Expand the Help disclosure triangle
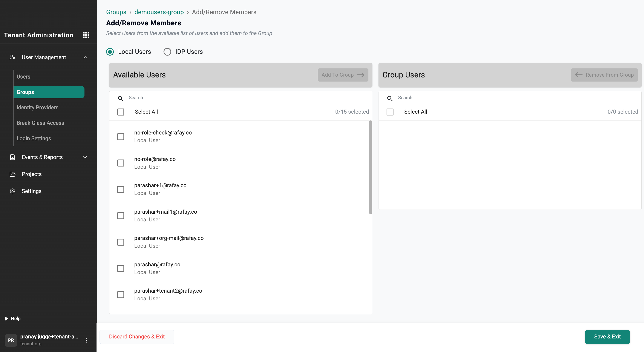Image resolution: width=644 pixels, height=352 pixels. point(6,318)
